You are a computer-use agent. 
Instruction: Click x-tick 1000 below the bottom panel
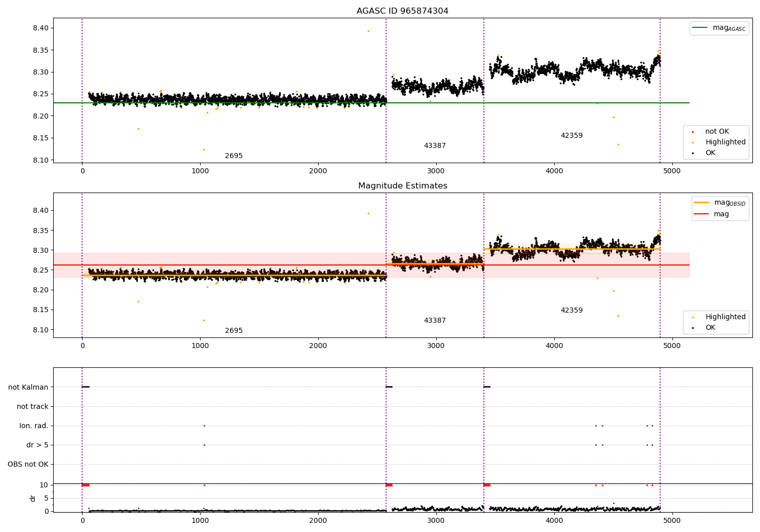(x=200, y=520)
